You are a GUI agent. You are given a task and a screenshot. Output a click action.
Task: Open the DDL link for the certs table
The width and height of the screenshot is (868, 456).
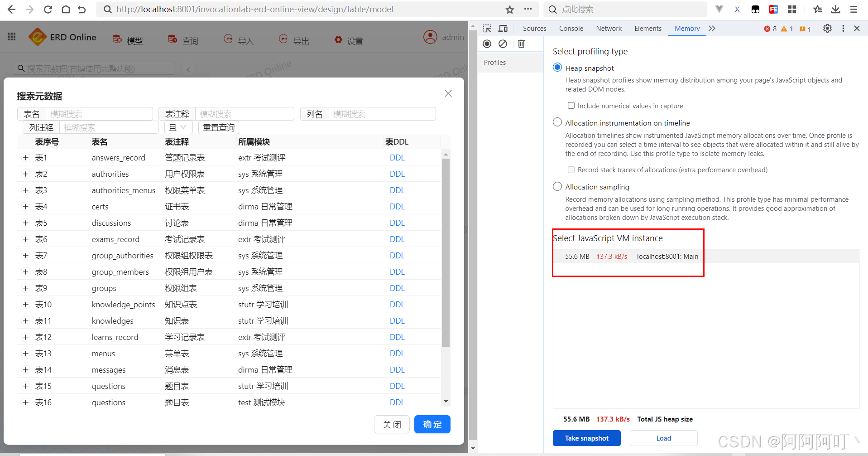397,206
